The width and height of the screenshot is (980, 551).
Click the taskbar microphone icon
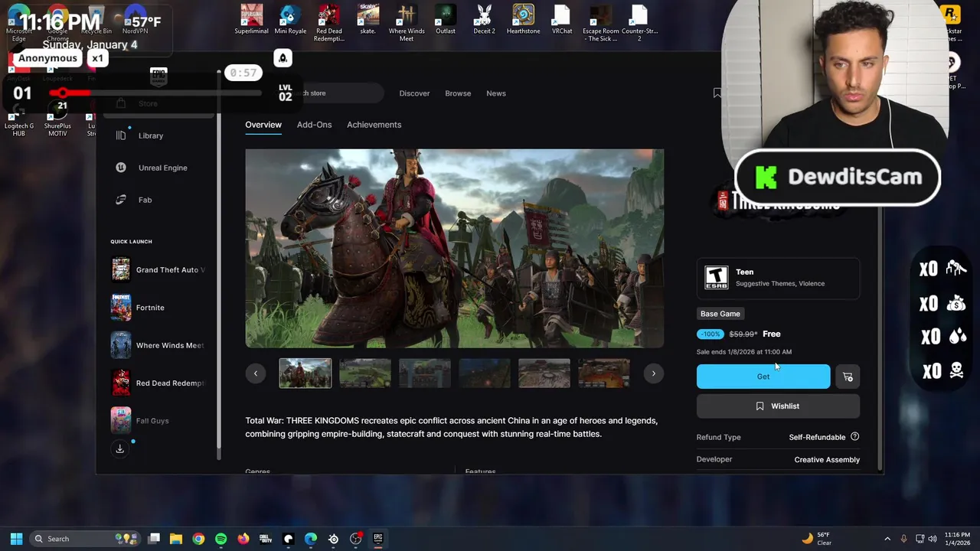pyautogui.click(x=903, y=539)
